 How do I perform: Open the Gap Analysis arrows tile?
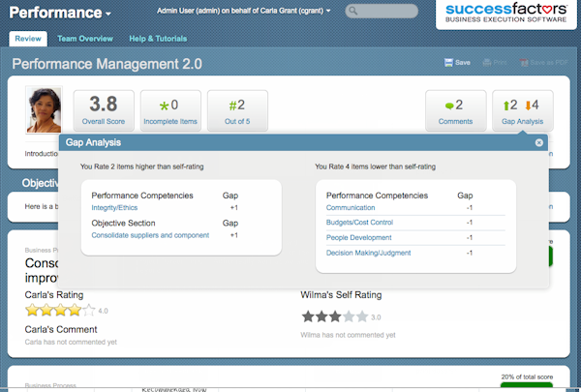pos(522,109)
